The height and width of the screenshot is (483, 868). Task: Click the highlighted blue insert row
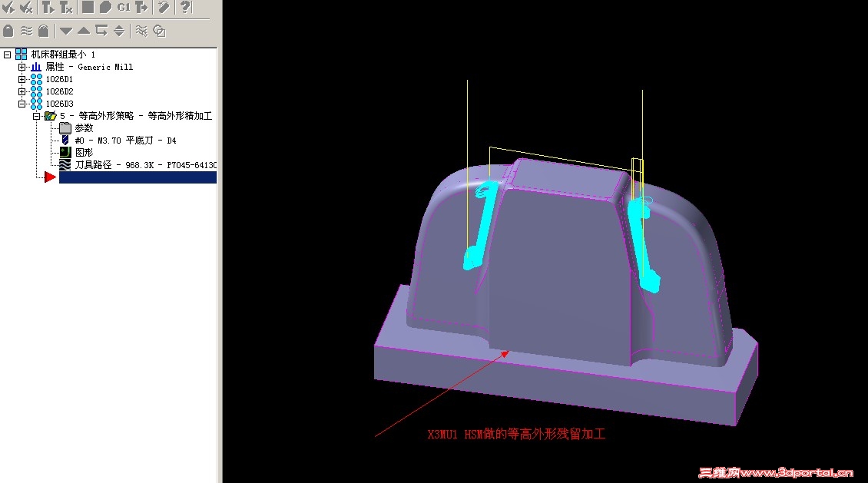click(x=137, y=177)
